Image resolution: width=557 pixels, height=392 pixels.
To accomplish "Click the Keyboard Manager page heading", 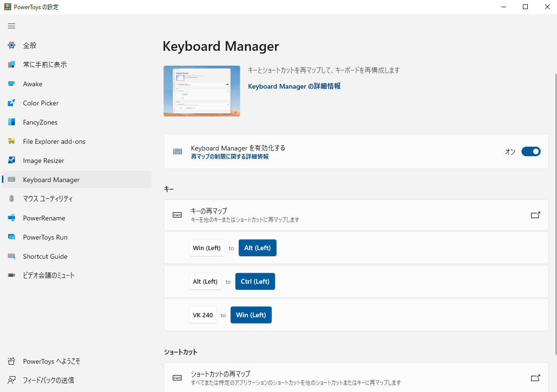I will 221,46.
